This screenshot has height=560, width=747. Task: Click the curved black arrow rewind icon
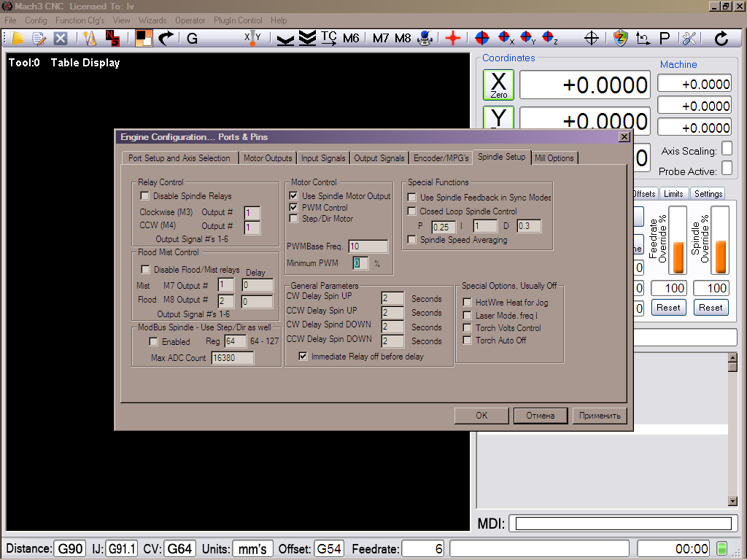pyautogui.click(x=166, y=38)
